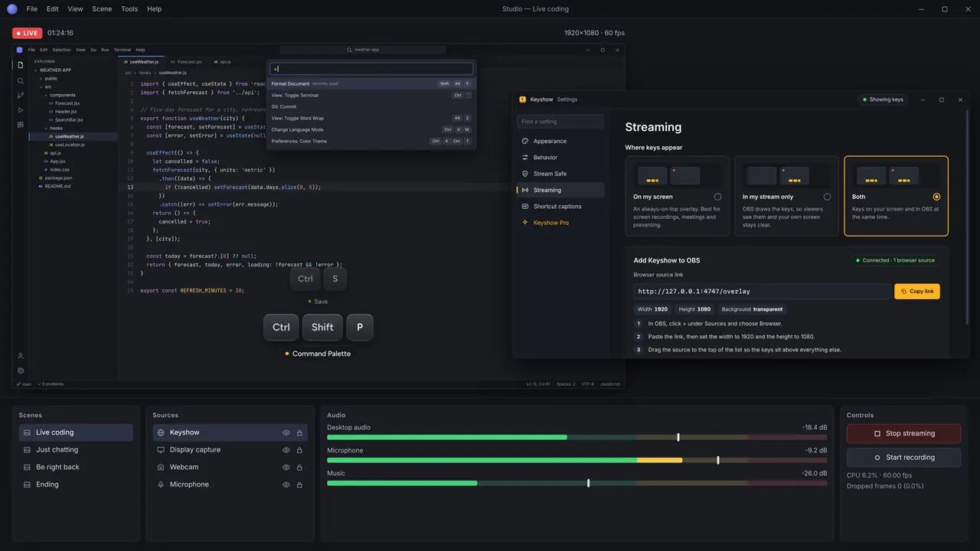The width and height of the screenshot is (980, 551).
Task: Adjust the Music volume slider
Action: tap(588, 483)
